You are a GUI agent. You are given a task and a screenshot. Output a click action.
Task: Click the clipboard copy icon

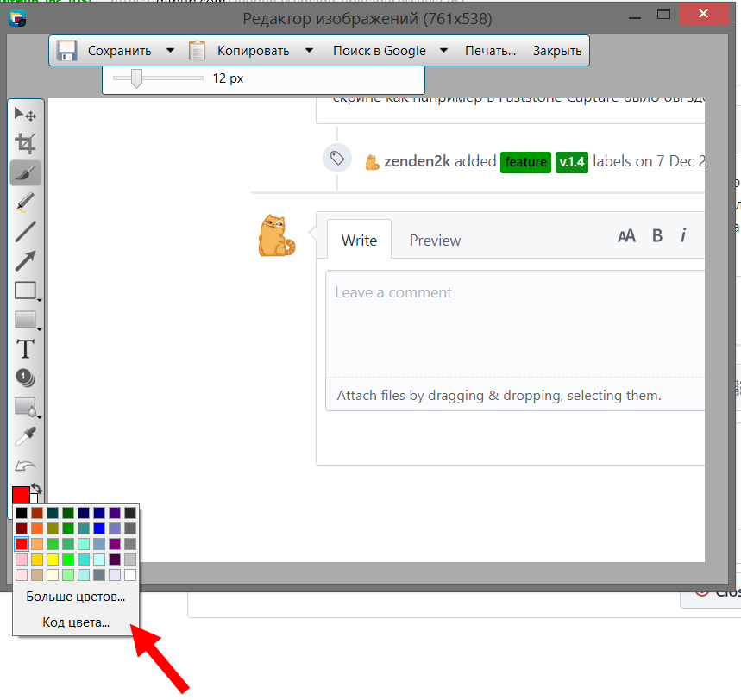[x=197, y=51]
